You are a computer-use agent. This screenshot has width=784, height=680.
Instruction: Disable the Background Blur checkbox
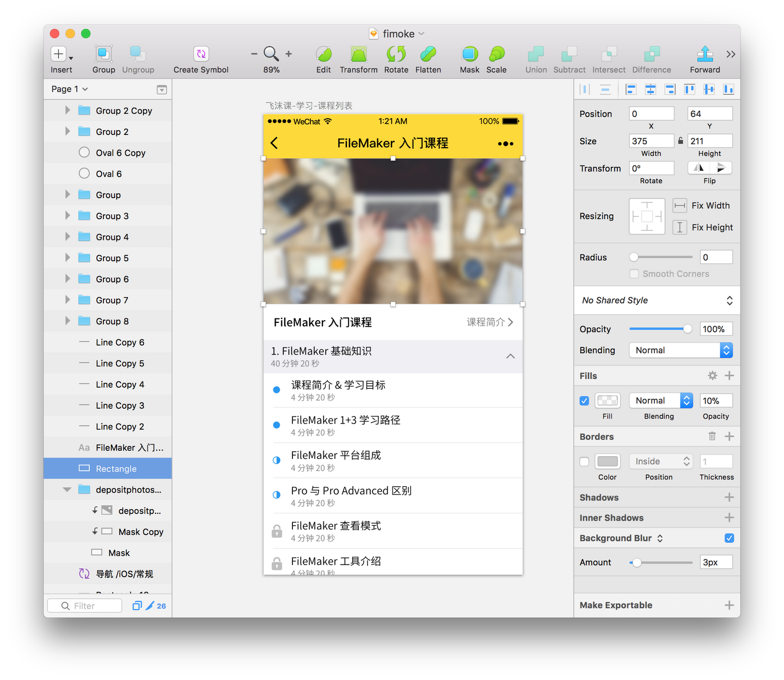(x=730, y=538)
